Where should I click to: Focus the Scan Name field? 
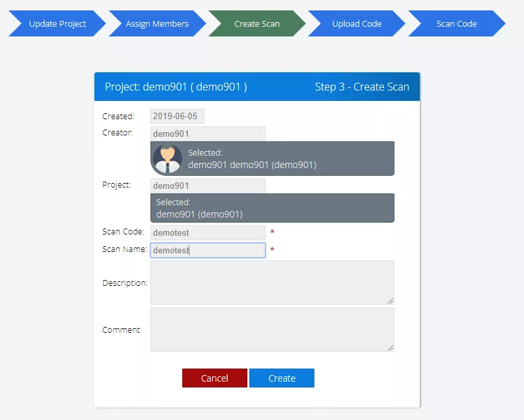tap(208, 250)
